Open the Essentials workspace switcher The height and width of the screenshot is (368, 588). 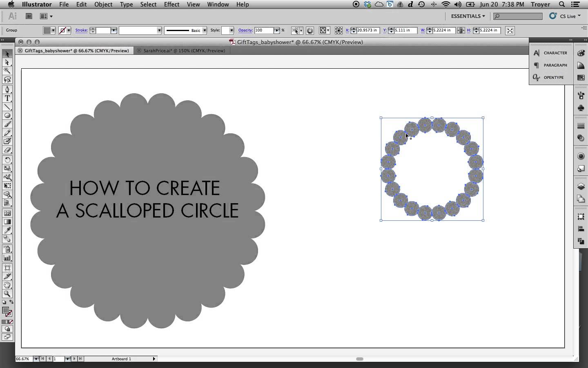click(x=467, y=16)
